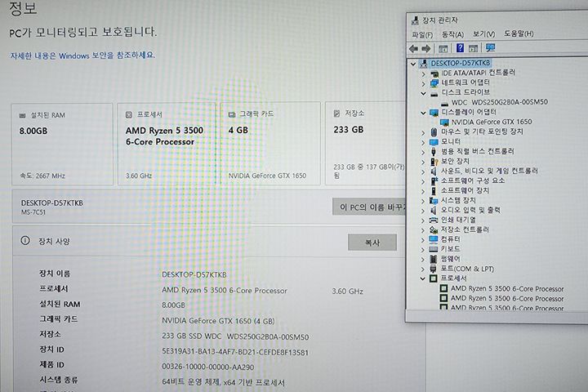Click the 장치 사양 info circle icon
588x392 pixels.
(25, 240)
